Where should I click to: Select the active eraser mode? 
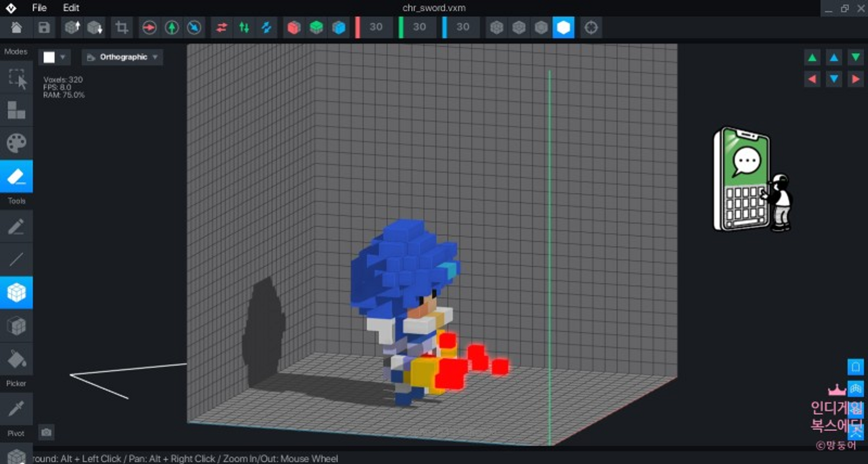click(16, 176)
